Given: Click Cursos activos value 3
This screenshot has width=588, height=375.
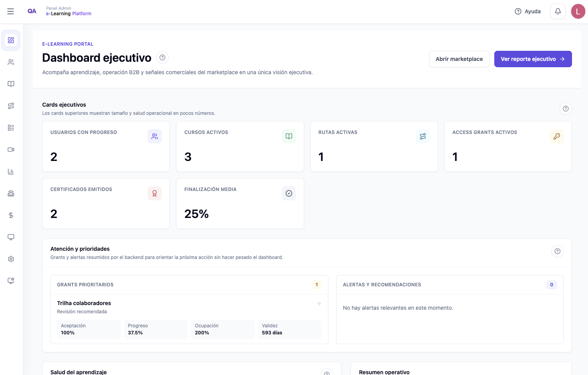Looking at the screenshot, I should 188,157.
